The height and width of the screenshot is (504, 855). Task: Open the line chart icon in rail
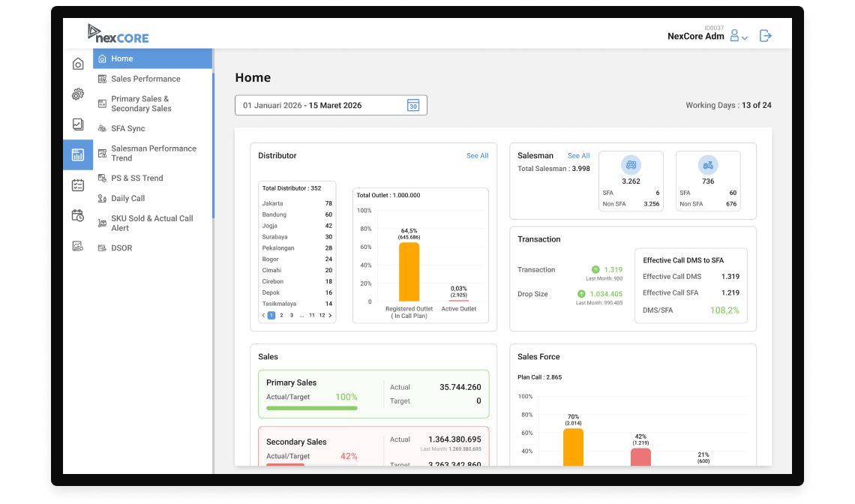point(78,124)
